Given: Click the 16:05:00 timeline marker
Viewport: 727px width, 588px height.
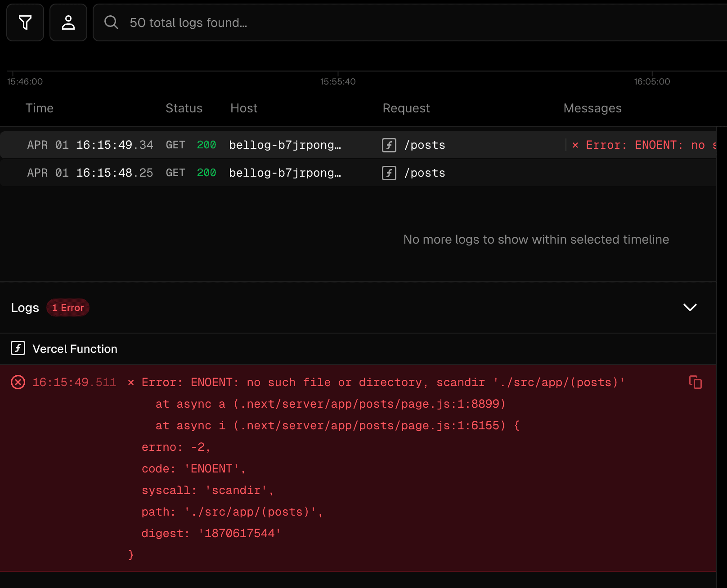Looking at the screenshot, I should pyautogui.click(x=652, y=81).
